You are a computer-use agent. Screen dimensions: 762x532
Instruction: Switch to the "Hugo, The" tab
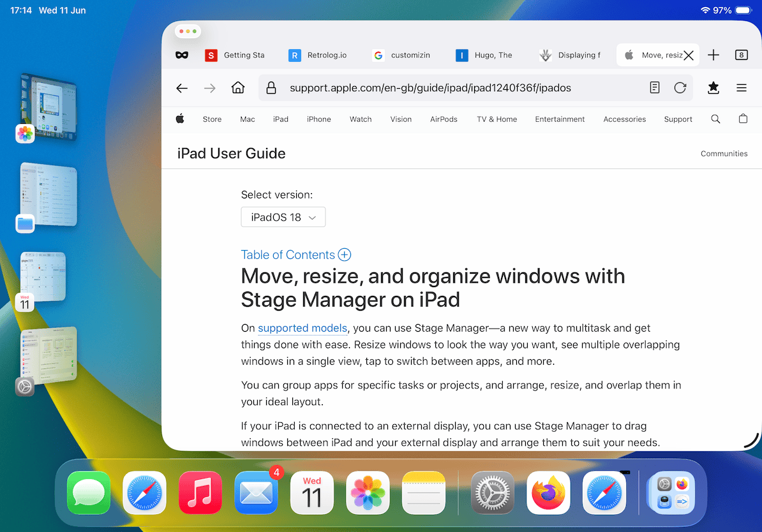[x=486, y=55]
